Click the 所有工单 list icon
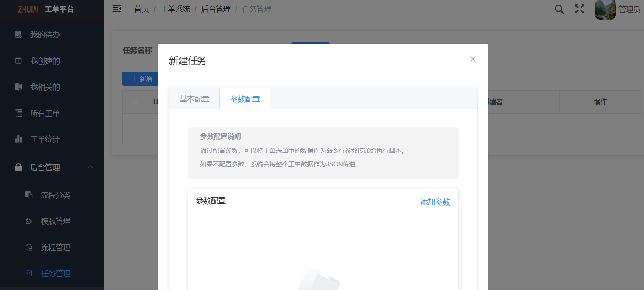The width and height of the screenshot is (644, 290). (18, 113)
